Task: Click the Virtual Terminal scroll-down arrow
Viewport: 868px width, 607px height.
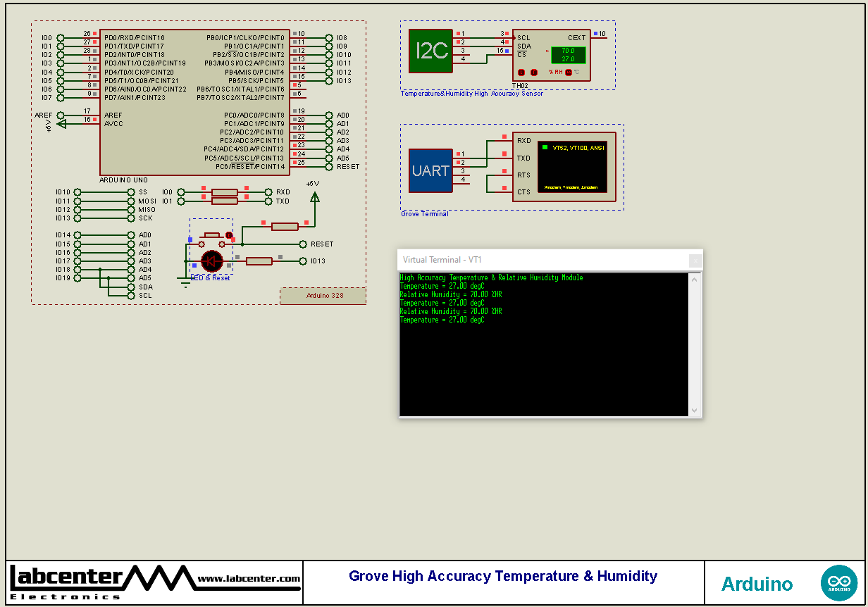Action: click(693, 409)
